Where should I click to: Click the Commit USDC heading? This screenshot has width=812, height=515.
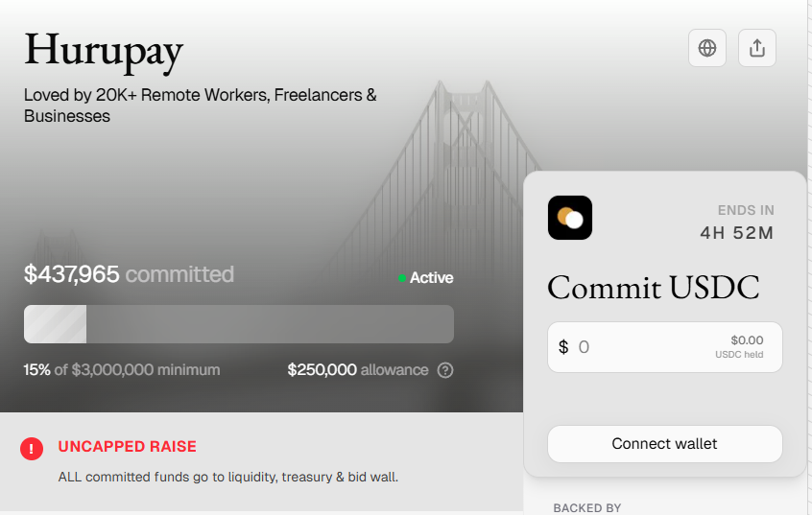click(x=654, y=287)
